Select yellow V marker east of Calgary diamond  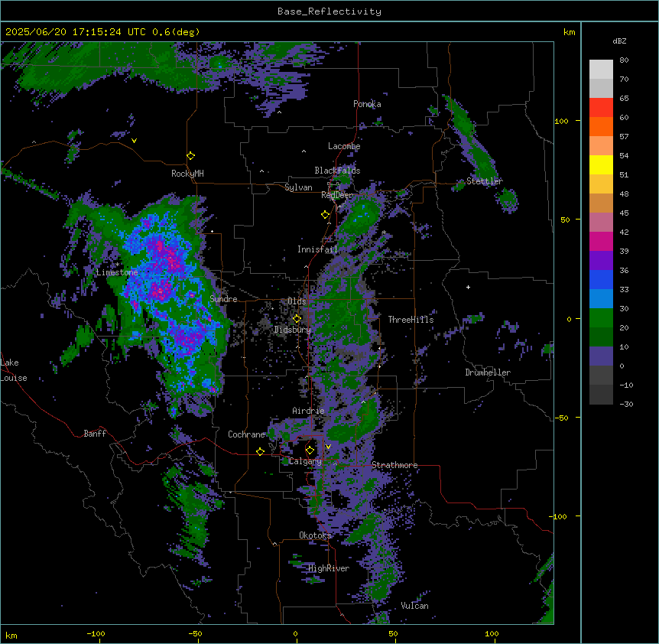click(328, 447)
